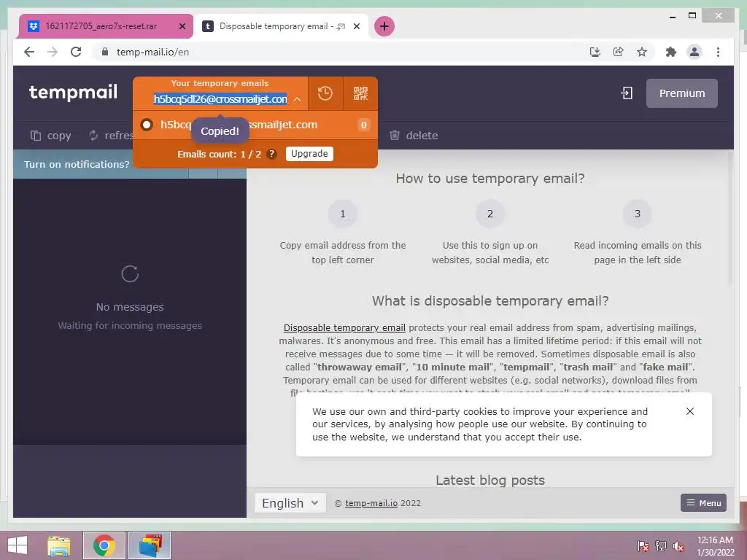
Task: Click the login arrow icon beside Premium
Action: click(627, 93)
